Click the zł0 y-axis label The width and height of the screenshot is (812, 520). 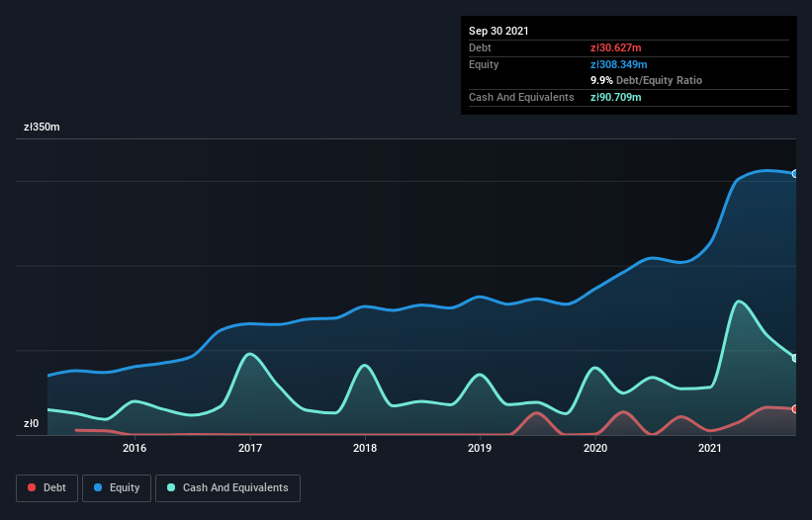[31, 423]
